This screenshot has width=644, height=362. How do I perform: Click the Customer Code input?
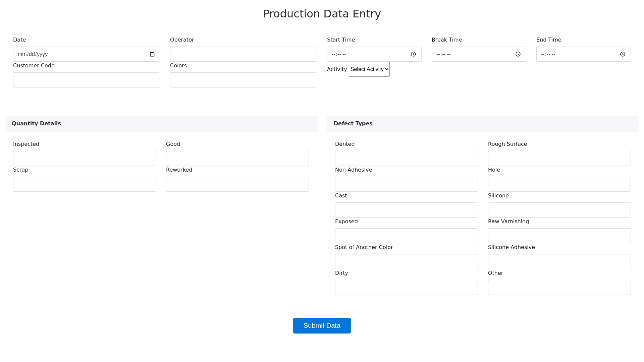point(86,80)
